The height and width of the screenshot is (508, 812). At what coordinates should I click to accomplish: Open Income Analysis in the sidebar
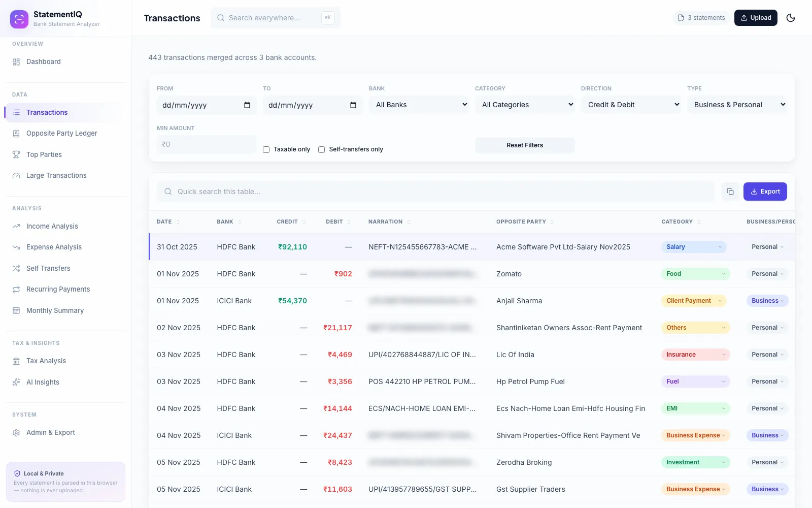pyautogui.click(x=65, y=226)
